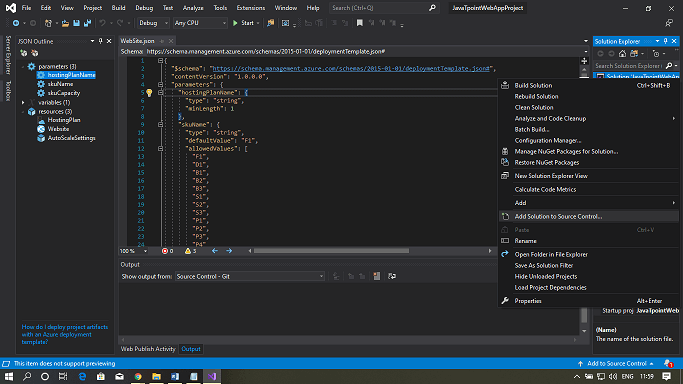Click the first add-resource icon in JSON Outline
The height and width of the screenshot is (384, 683).
click(24, 53)
